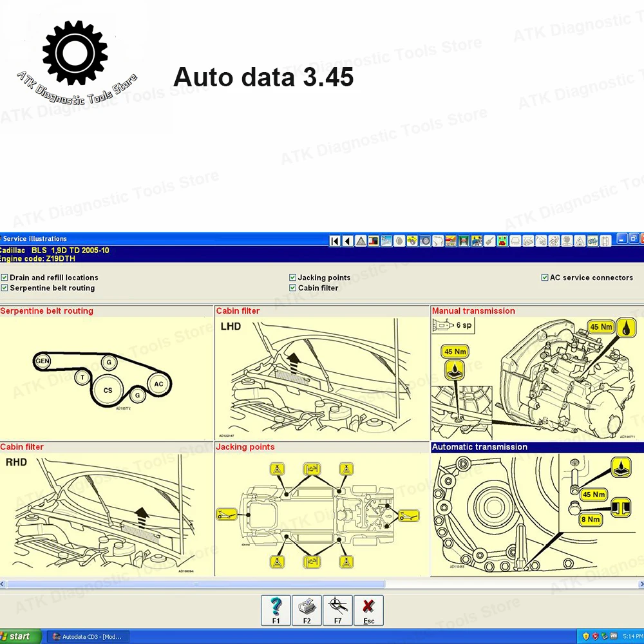Open the manual transmission illustration

(x=537, y=378)
